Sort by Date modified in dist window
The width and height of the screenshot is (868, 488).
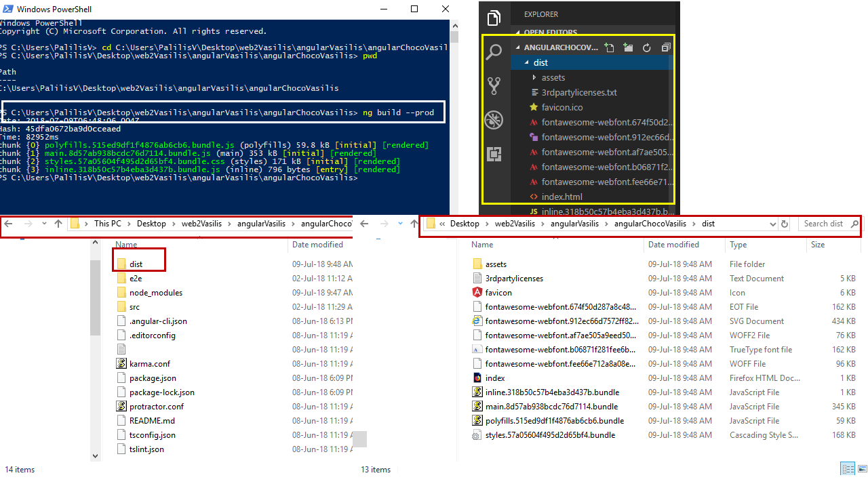[x=673, y=245]
